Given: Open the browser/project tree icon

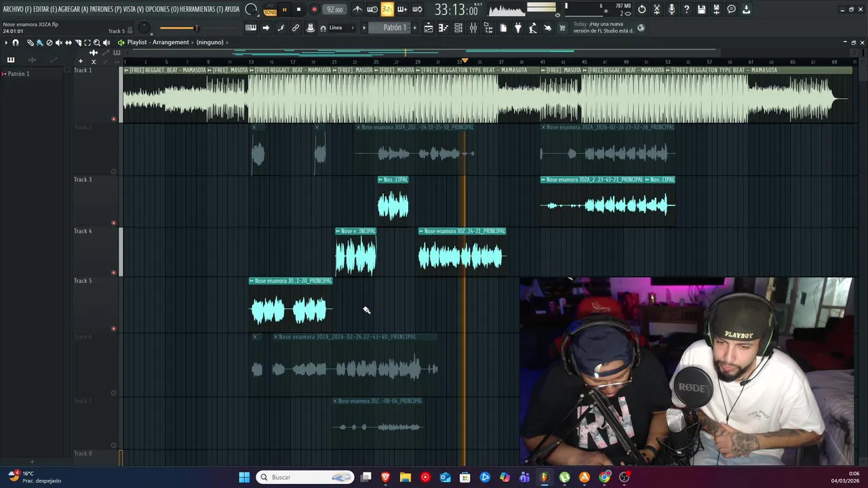Looking at the screenshot, I should click(488, 28).
